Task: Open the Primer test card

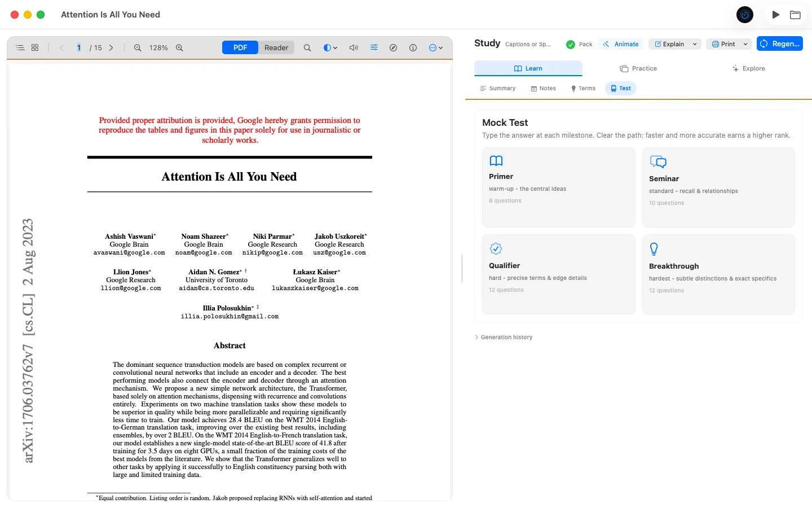Action: 559,187
